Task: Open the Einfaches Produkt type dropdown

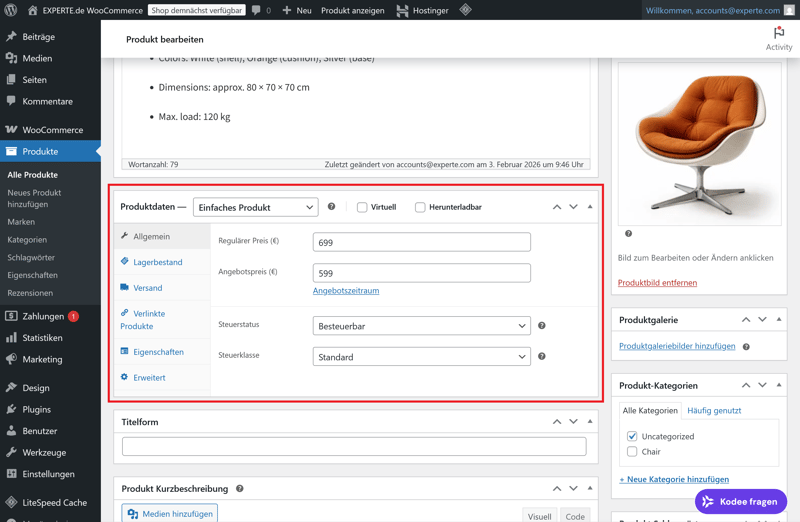Action: [x=255, y=207]
